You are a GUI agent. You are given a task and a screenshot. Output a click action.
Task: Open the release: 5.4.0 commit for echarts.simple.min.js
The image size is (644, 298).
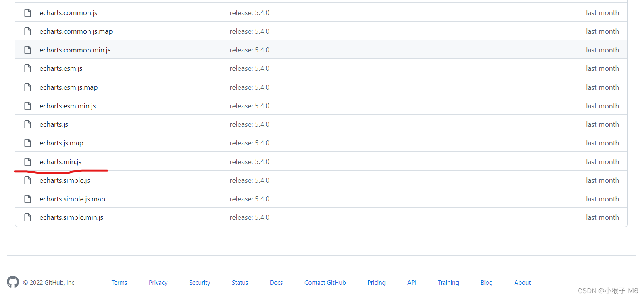point(250,217)
